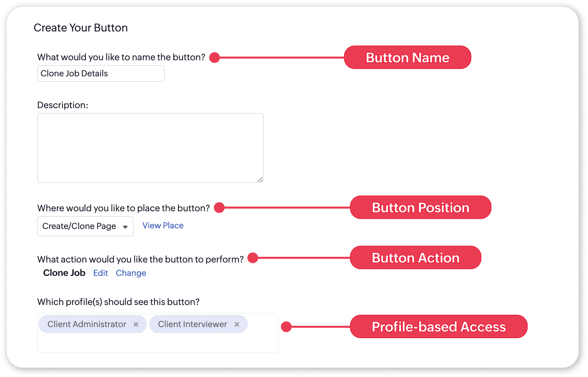Click inside the Description text area
This screenshot has width=588, height=377.
tap(150, 148)
